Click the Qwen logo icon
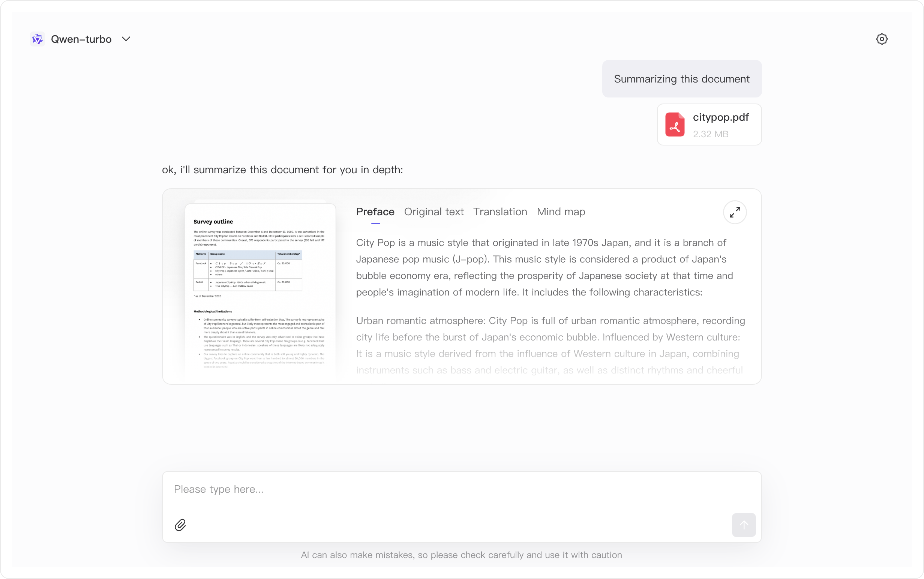The width and height of the screenshot is (924, 579). click(x=37, y=39)
